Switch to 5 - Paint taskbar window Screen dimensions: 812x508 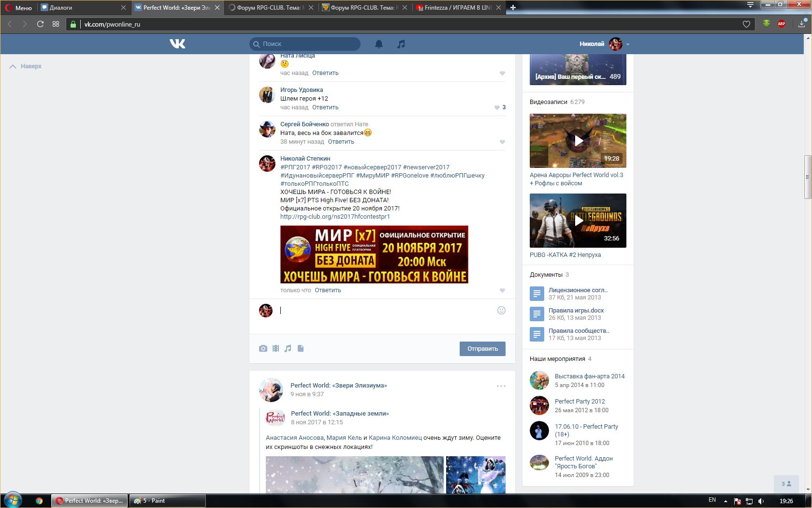pyautogui.click(x=167, y=501)
